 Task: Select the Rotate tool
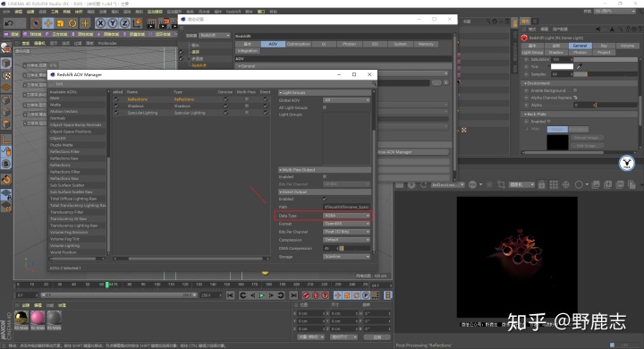(72, 23)
